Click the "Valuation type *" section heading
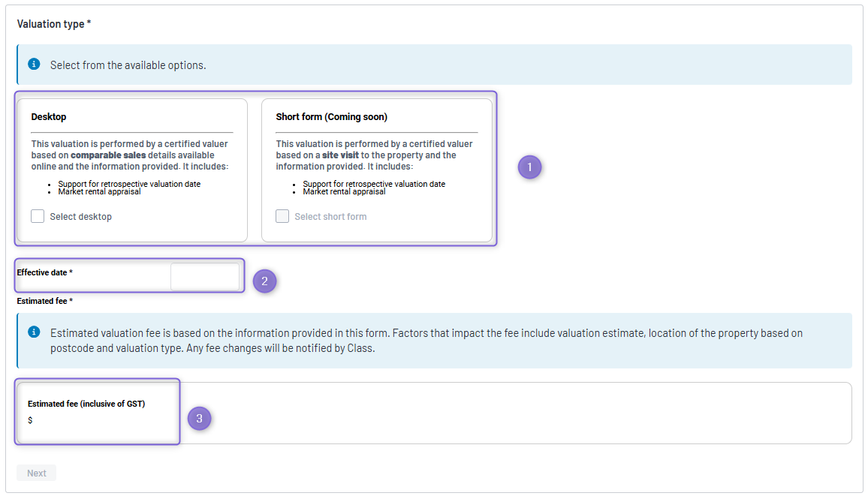 point(54,24)
